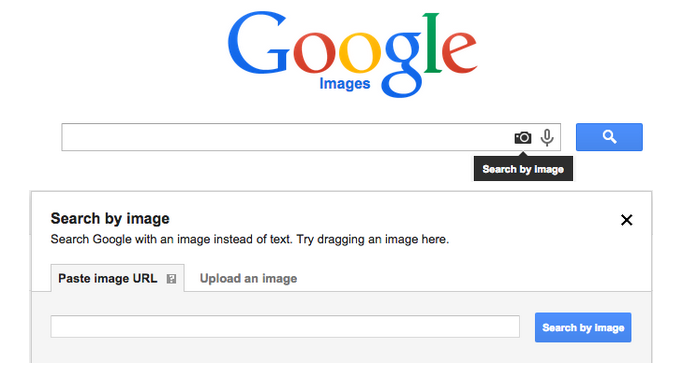Viewport: 683px width, 381px height.
Task: Select the Paste image URL tab
Action: pos(117,278)
